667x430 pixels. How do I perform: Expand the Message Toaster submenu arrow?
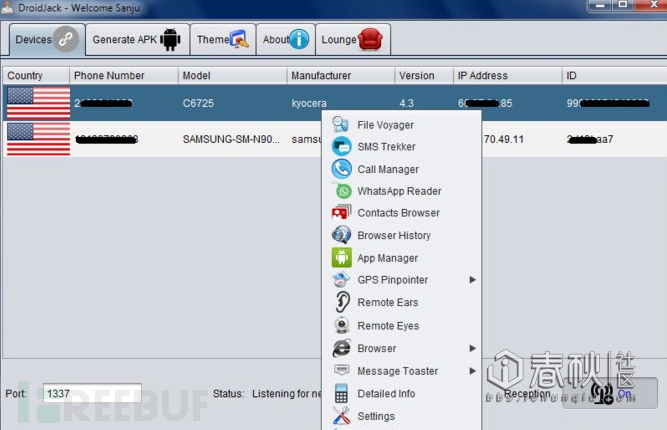[472, 370]
